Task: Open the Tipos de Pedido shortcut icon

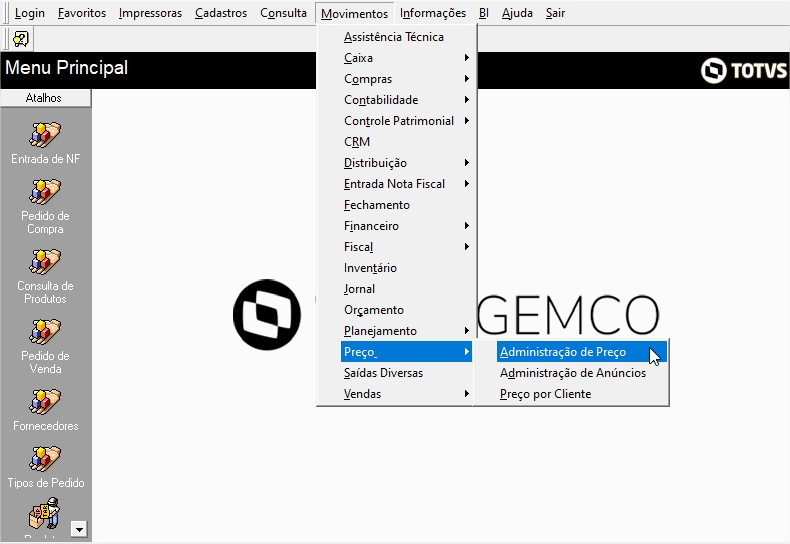Action: (x=45, y=459)
